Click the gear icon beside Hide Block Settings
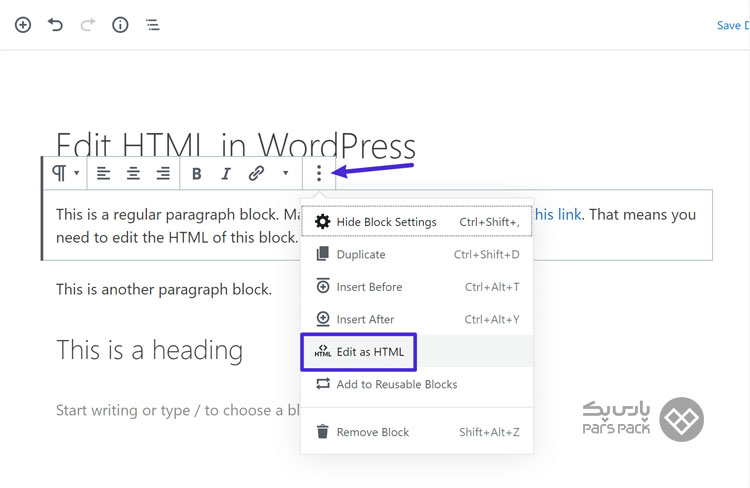This screenshot has width=750, height=488. point(322,222)
